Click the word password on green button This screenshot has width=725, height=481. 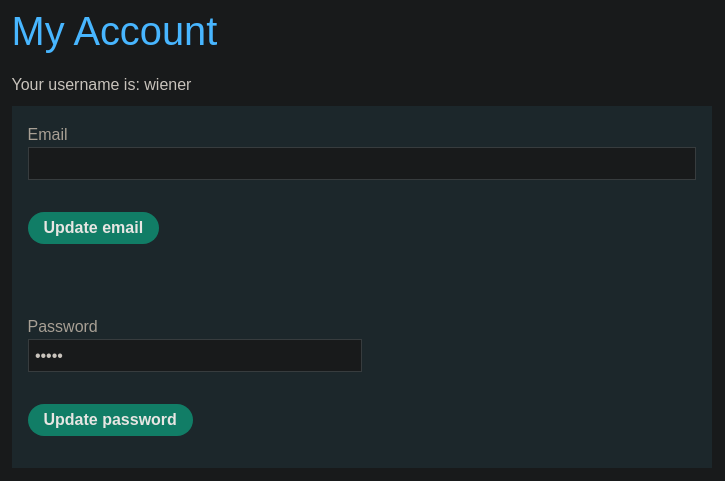pos(139,420)
